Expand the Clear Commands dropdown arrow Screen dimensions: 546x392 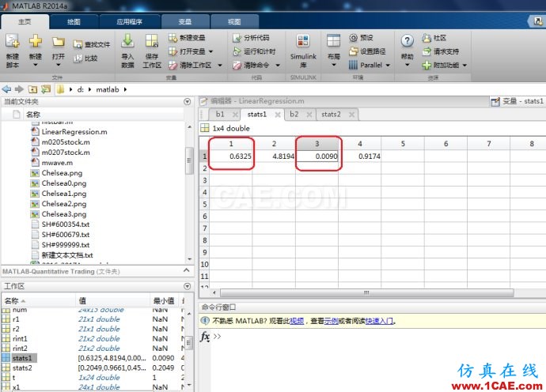click(x=278, y=65)
